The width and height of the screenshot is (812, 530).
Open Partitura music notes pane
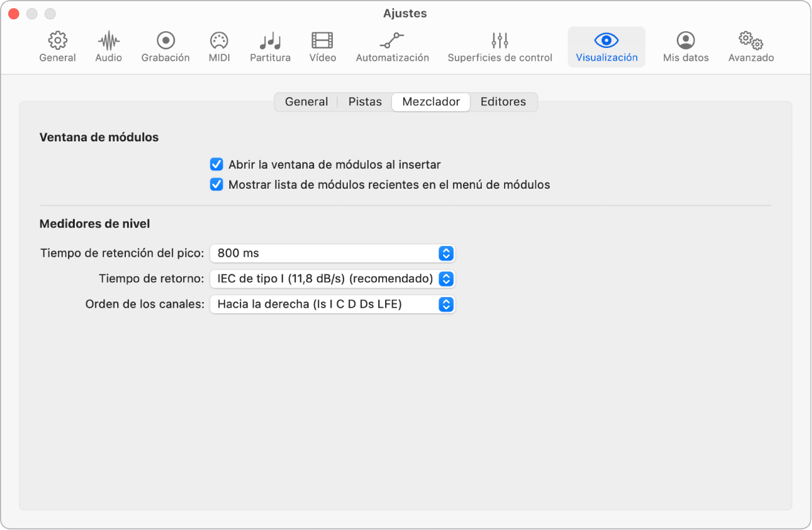pyautogui.click(x=270, y=41)
